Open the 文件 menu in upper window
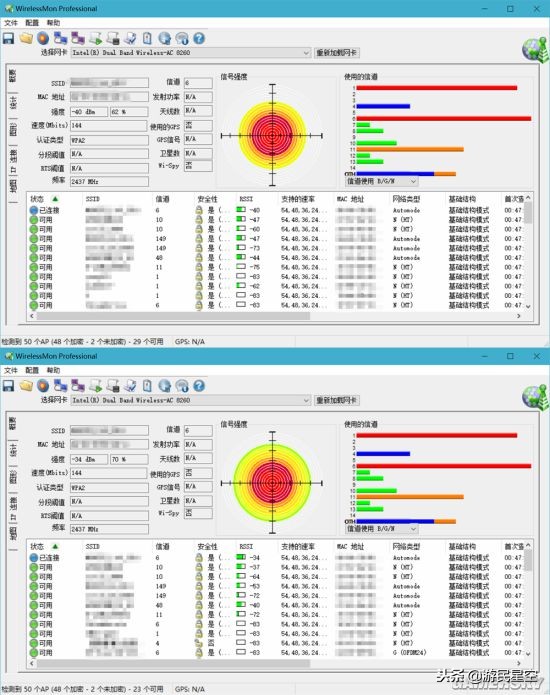This screenshot has width=550, height=695. point(11,23)
